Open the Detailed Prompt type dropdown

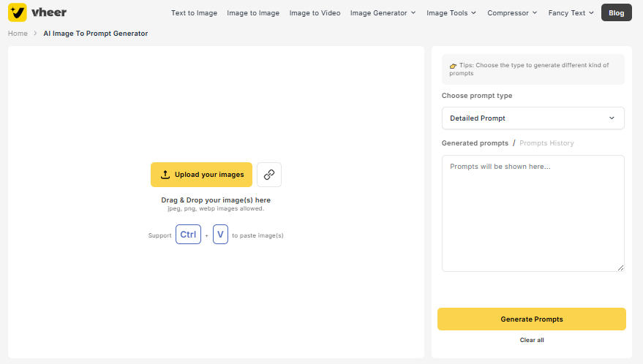click(x=533, y=118)
